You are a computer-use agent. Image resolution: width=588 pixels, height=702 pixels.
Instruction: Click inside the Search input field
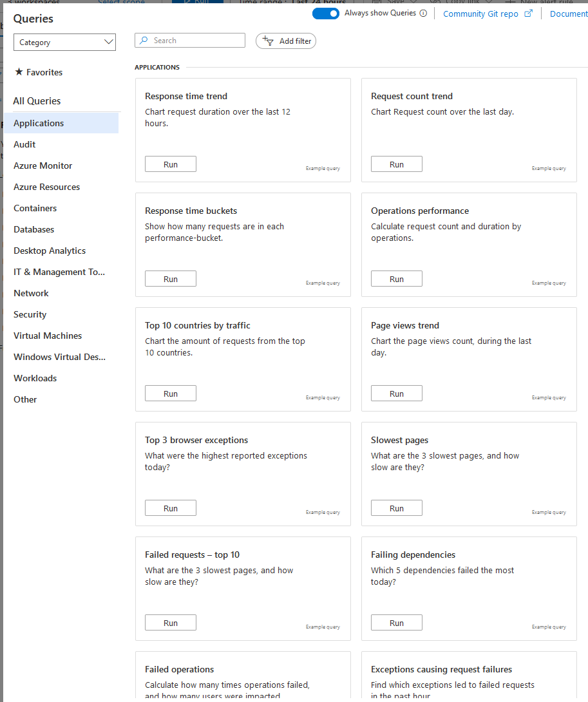tap(193, 40)
